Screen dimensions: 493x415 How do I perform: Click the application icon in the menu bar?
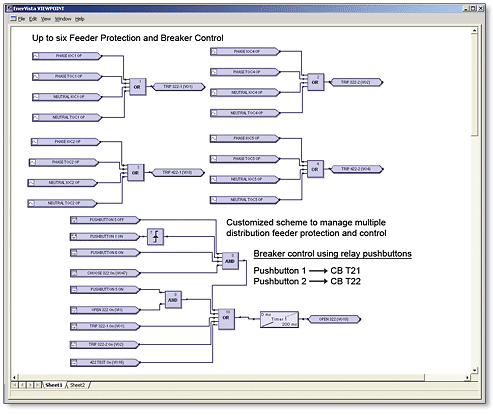(x=13, y=19)
